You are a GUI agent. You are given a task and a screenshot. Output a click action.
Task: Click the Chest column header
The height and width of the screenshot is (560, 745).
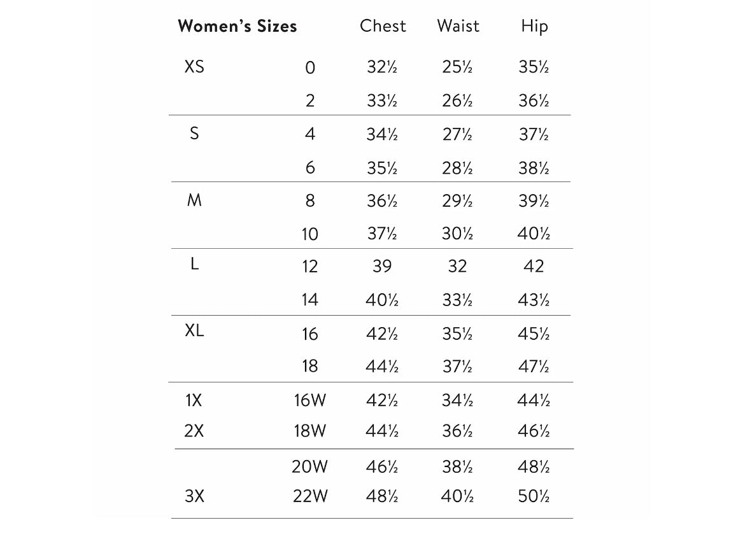point(383,26)
